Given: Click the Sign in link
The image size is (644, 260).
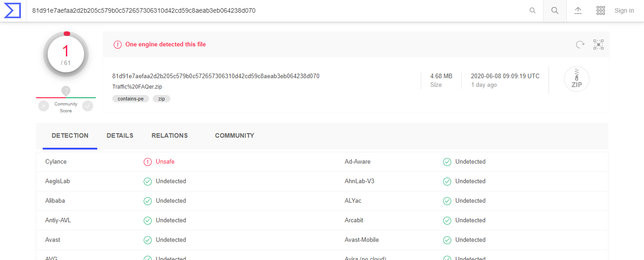Looking at the screenshot, I should (x=624, y=10).
